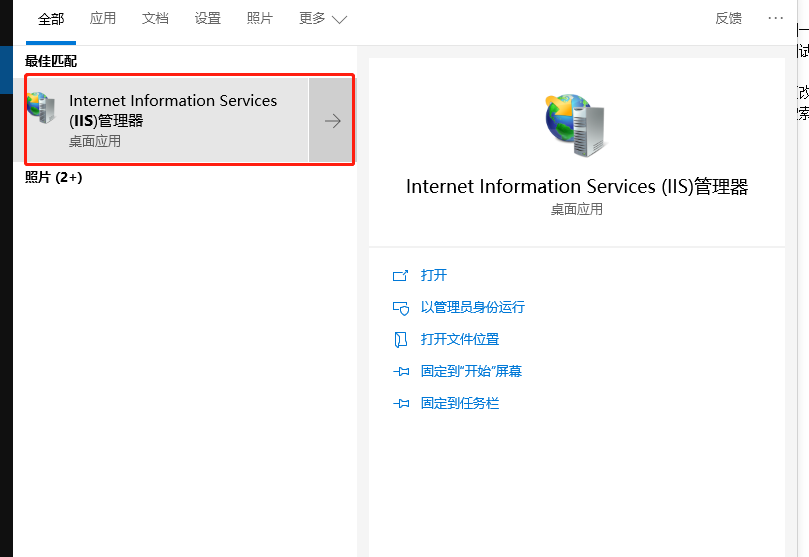Expand the 更多 dropdown menu

[x=323, y=19]
